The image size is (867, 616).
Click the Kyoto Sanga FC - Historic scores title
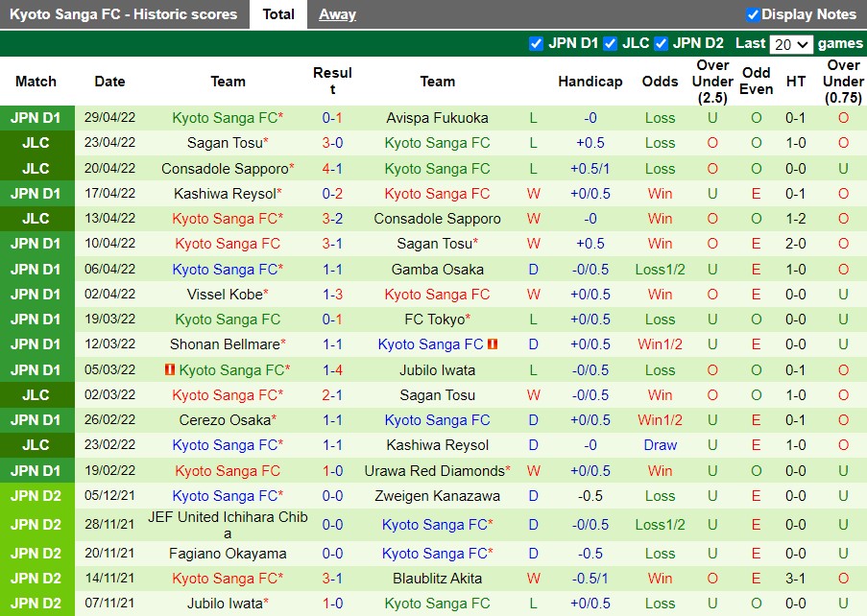124,13
